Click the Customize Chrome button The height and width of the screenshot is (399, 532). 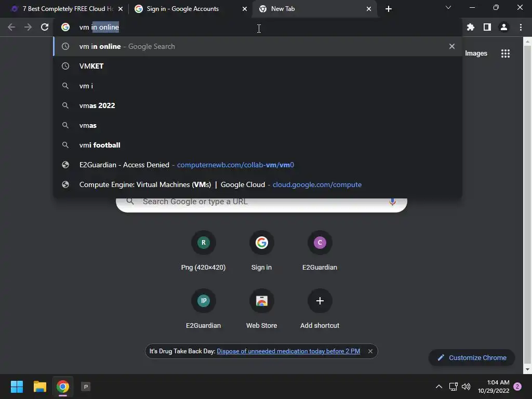pos(472,357)
